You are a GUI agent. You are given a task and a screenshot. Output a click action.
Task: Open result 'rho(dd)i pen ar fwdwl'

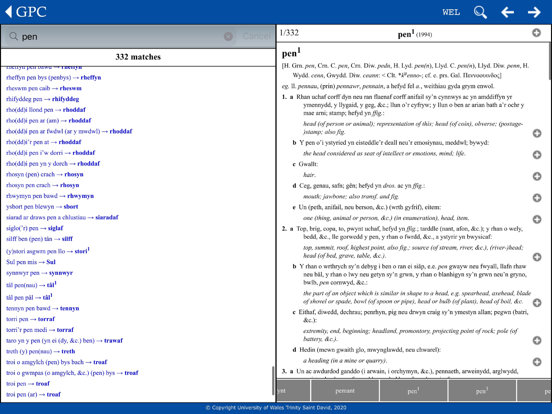tap(69, 131)
